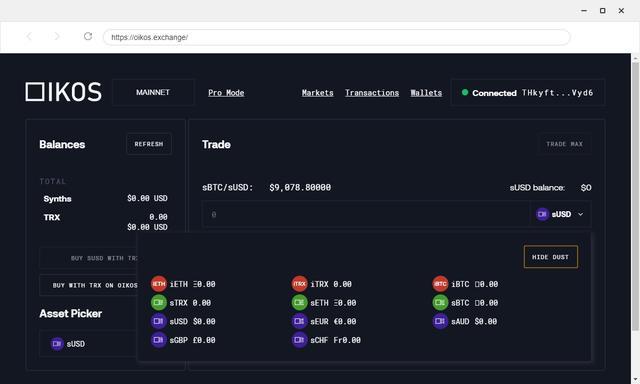Expand the sUSD currency dropdown chevron

pyautogui.click(x=580, y=214)
